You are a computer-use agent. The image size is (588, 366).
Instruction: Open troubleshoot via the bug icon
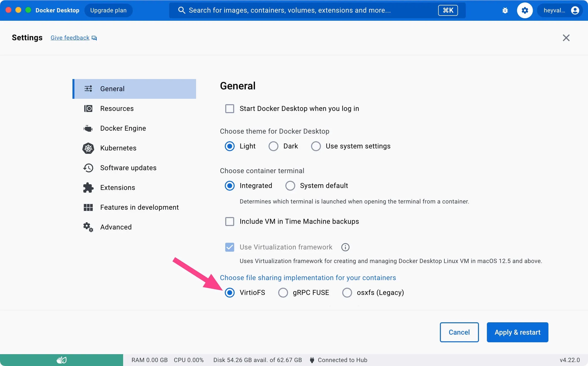[x=505, y=10]
